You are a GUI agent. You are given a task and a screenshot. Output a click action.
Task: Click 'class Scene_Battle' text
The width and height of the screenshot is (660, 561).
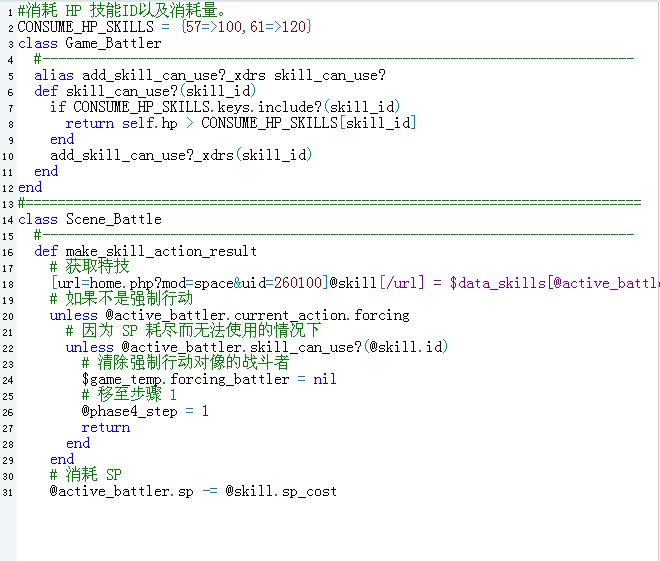coord(90,219)
